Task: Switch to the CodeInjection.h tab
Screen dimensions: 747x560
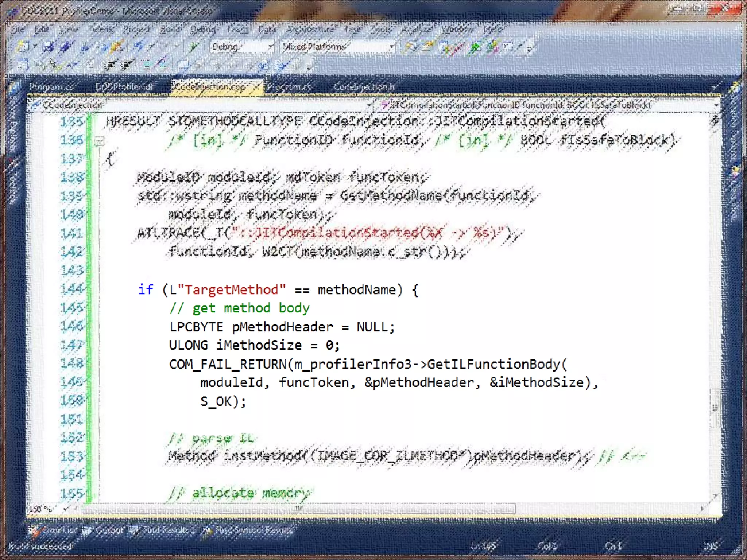Action: [x=364, y=87]
